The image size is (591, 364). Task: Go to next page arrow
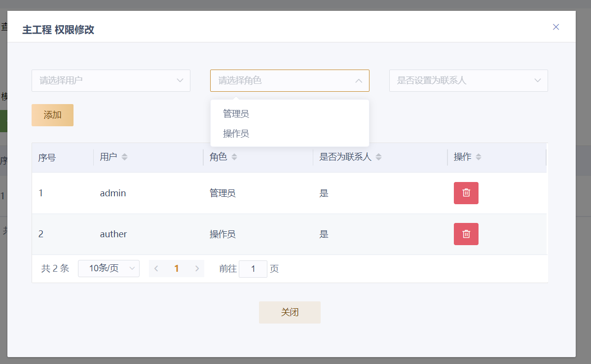point(197,268)
